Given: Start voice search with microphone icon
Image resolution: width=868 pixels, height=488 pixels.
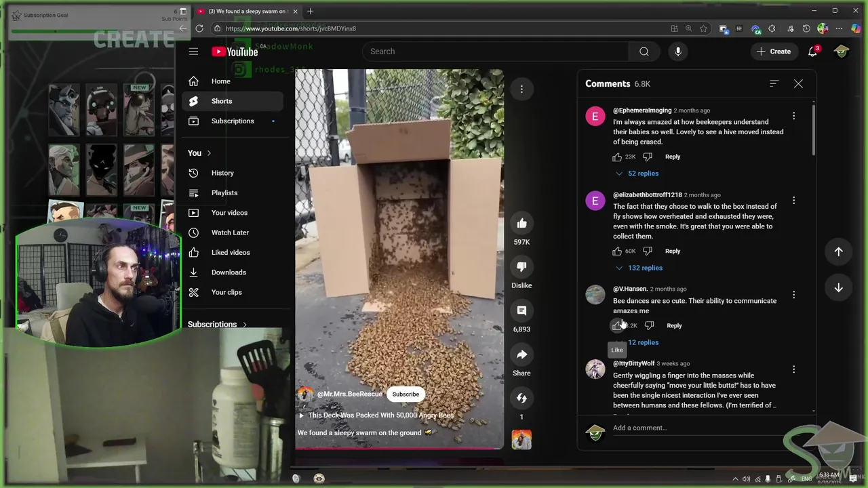Looking at the screenshot, I should 677,52.
